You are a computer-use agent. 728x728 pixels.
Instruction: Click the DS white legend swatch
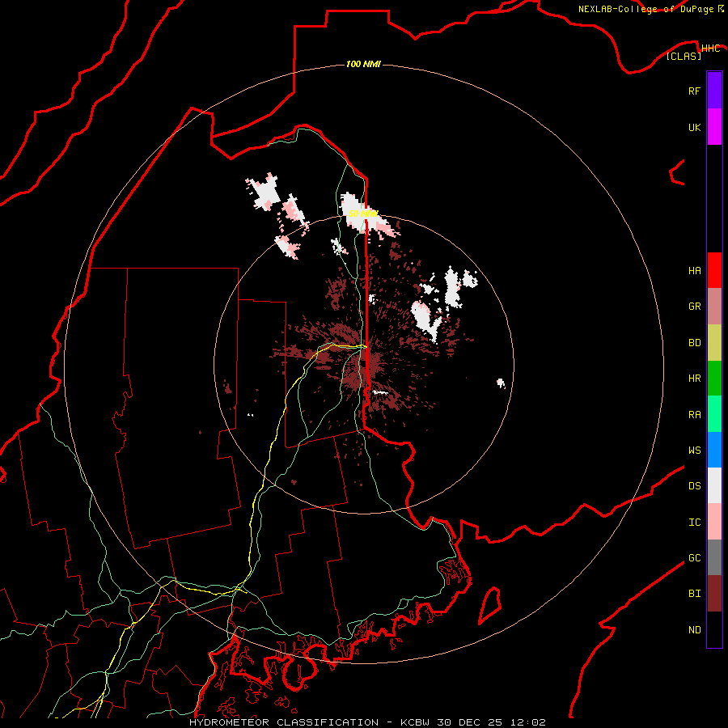tap(714, 485)
